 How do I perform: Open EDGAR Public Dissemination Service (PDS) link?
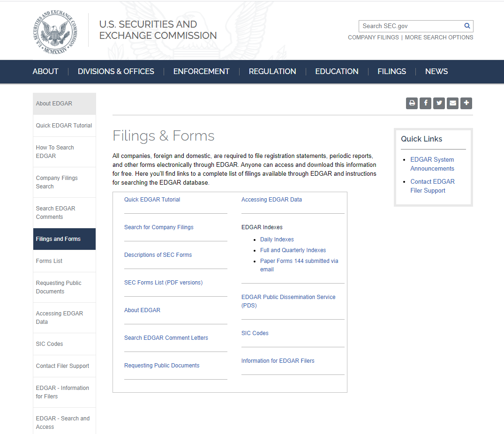288,301
